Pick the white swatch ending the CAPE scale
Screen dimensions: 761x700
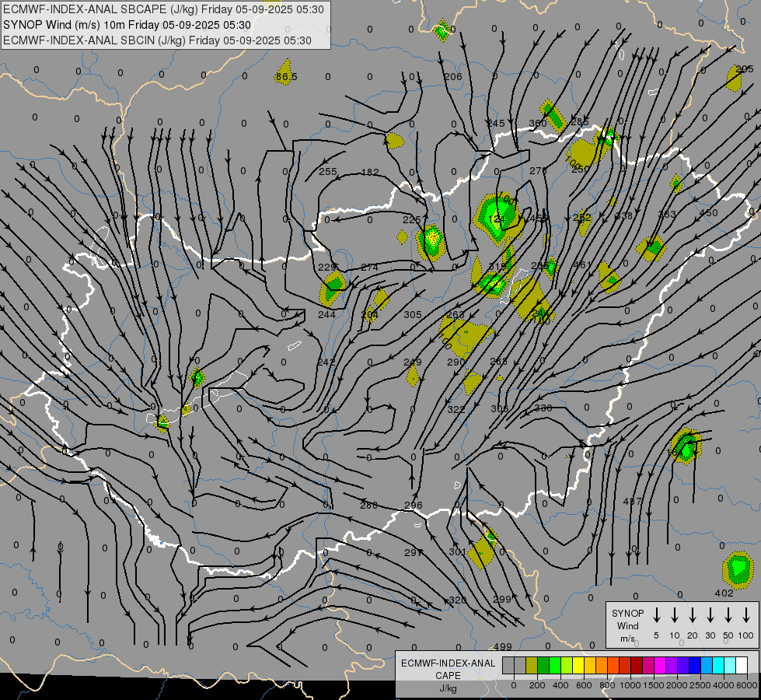point(741,666)
